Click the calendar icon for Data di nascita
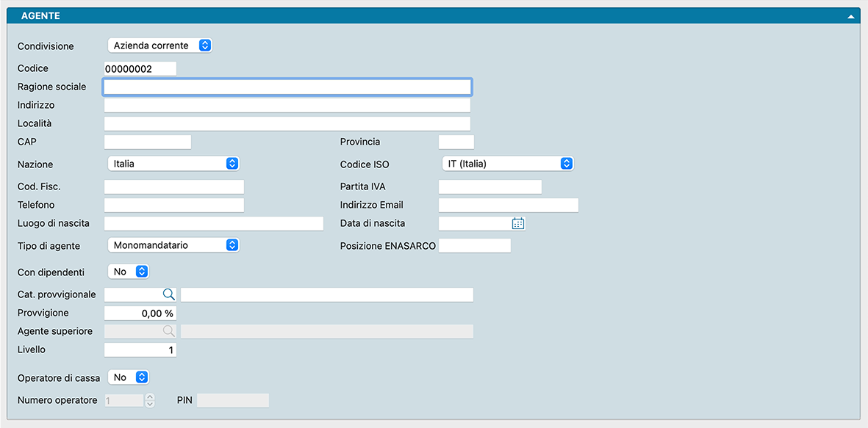The image size is (868, 428). tap(518, 223)
